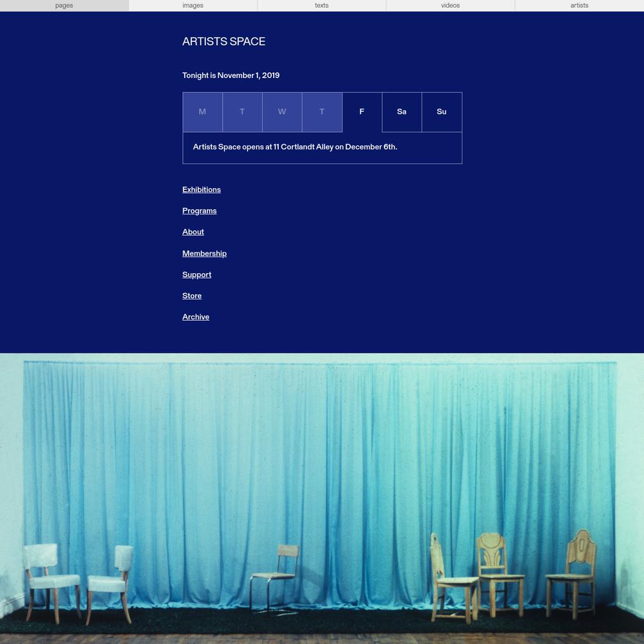
Task: Pick Sunday in the week calendar
Action: [x=442, y=112]
